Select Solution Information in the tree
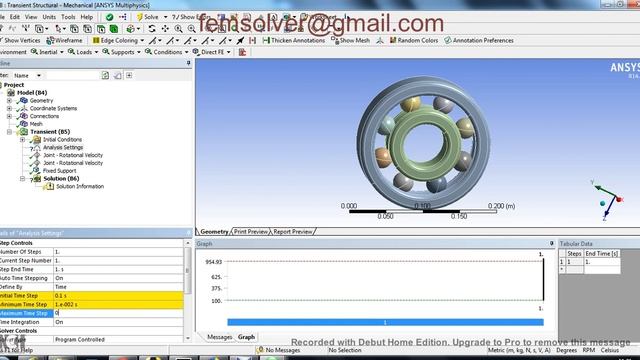 pos(80,186)
